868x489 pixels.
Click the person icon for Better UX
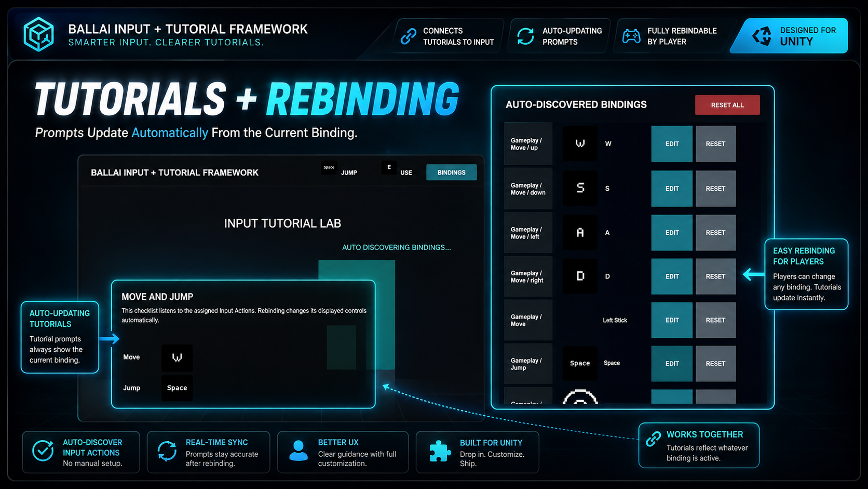tap(299, 451)
